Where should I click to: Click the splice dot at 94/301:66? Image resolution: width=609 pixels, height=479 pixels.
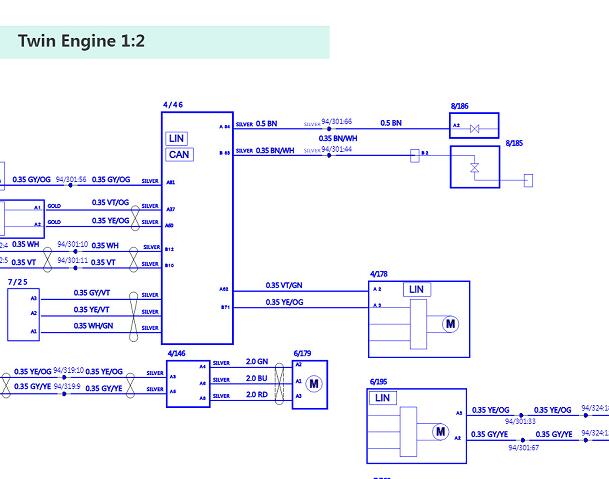(329, 129)
